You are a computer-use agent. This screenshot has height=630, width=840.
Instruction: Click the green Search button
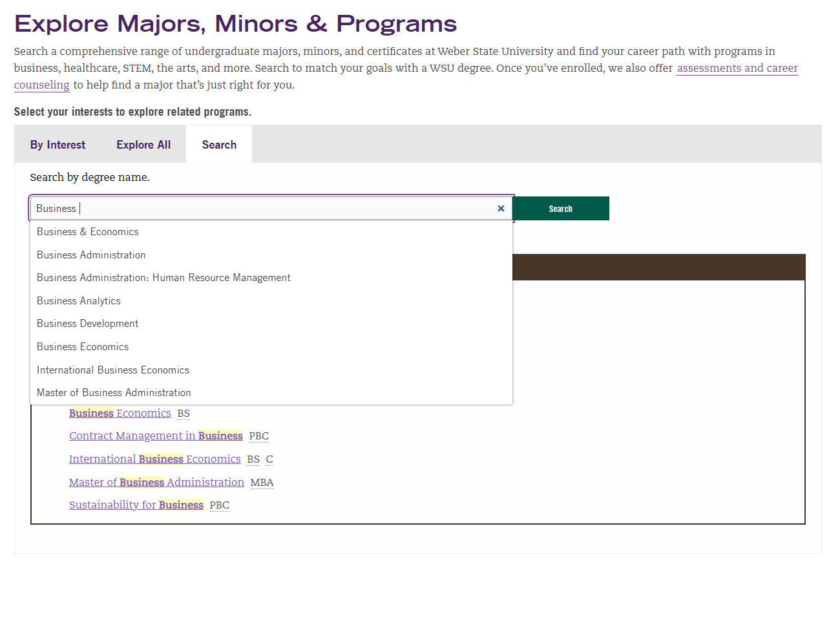point(560,209)
